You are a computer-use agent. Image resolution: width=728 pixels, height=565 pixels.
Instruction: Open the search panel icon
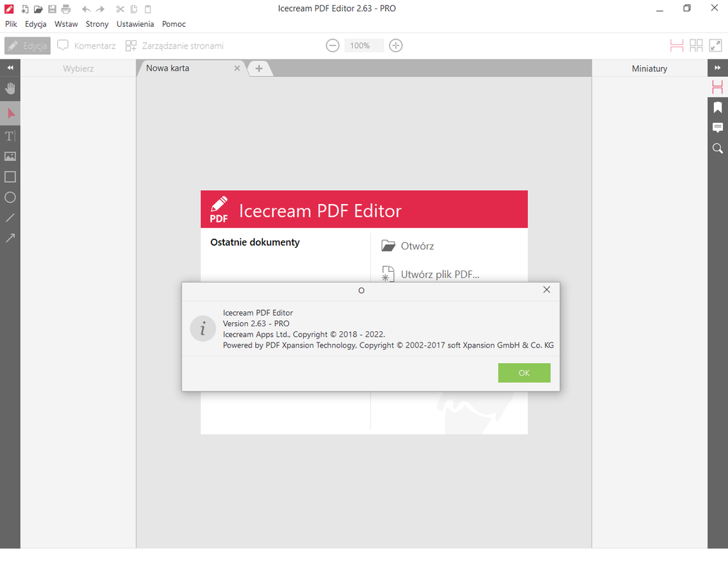(717, 148)
